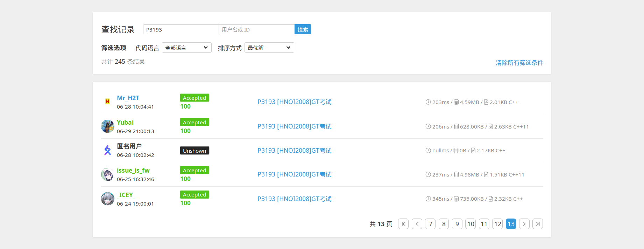Click timestamp 06-24 19:00:01
Viewport: 644px width, 249px height.
click(135, 204)
